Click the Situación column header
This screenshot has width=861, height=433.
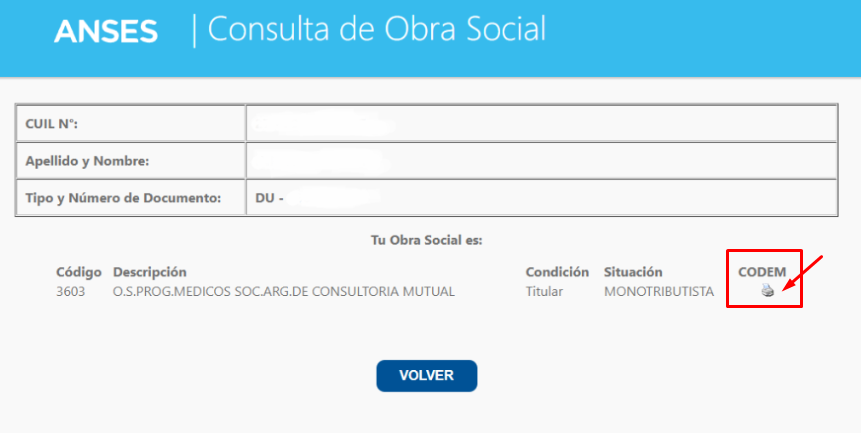coord(633,272)
